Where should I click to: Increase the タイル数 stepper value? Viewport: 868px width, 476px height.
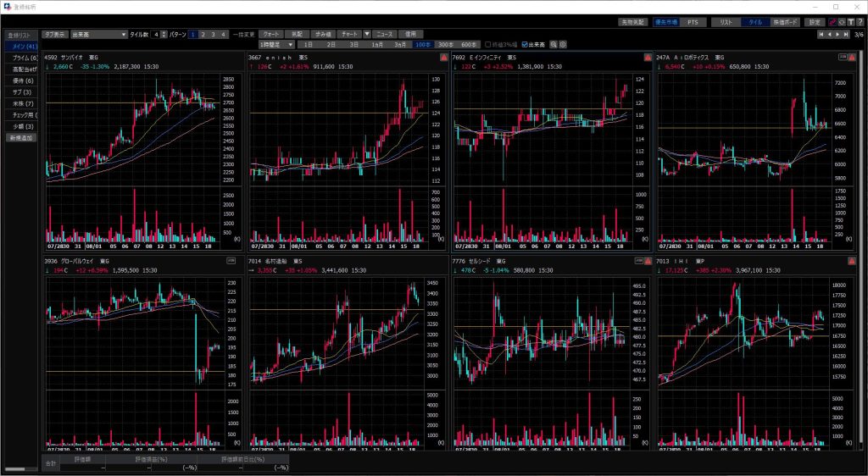point(164,32)
